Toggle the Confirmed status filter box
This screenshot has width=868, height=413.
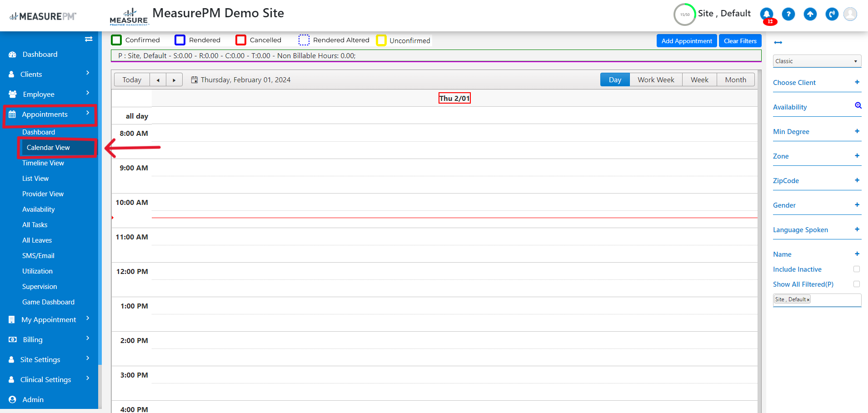(116, 40)
